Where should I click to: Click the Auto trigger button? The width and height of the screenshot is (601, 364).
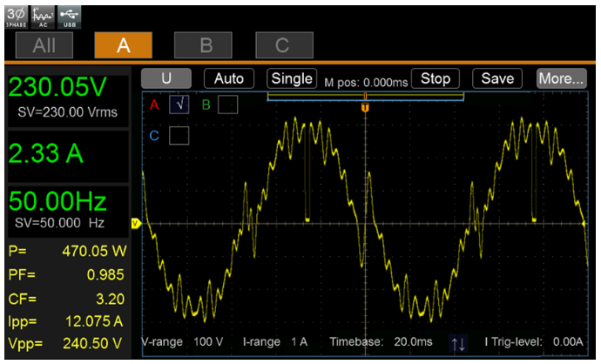pos(229,78)
